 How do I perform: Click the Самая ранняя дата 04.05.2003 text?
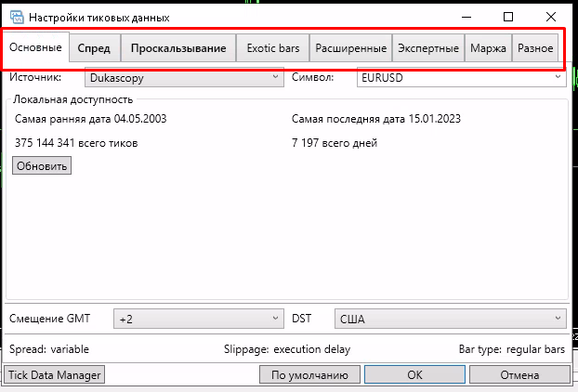click(x=91, y=119)
